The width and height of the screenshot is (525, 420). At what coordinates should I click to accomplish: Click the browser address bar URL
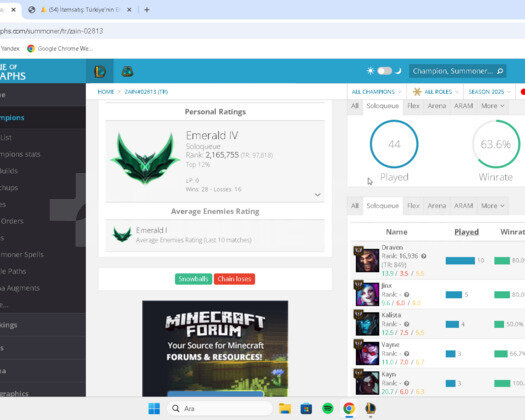52,31
